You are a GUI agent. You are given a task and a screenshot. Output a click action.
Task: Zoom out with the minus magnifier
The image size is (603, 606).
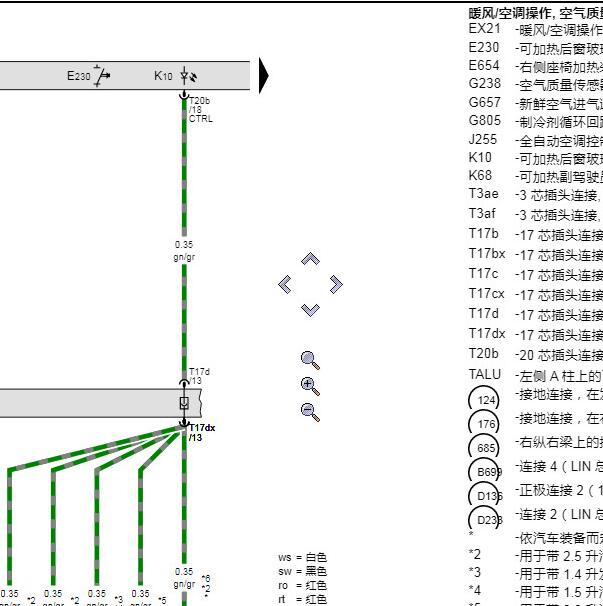click(310, 412)
